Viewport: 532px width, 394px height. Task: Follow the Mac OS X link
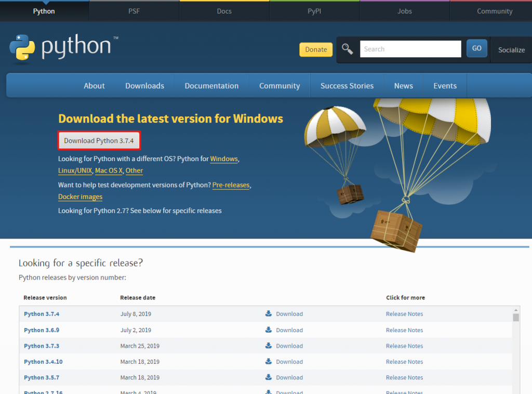click(109, 170)
